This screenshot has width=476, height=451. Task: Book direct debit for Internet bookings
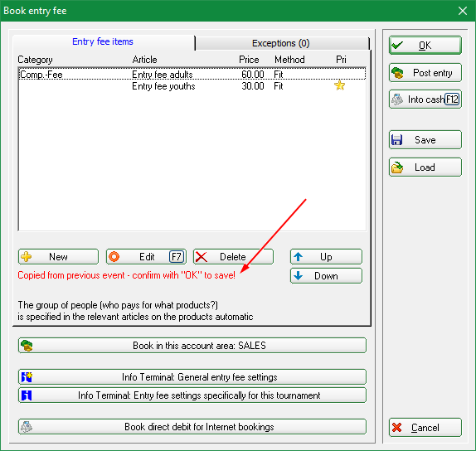point(192,427)
